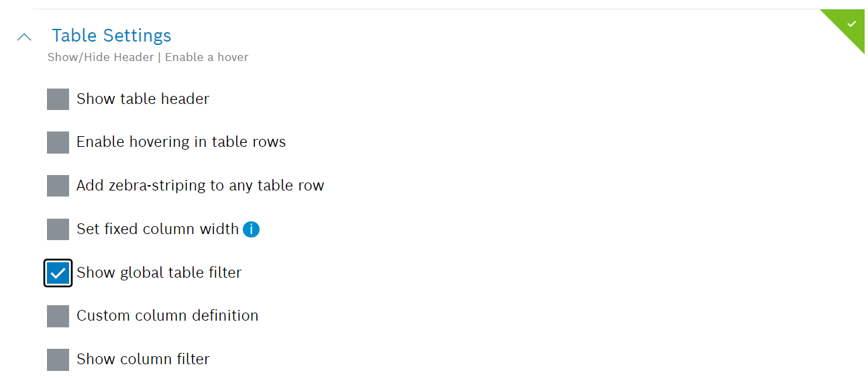The width and height of the screenshot is (868, 381).
Task: Check the Show column filter checkbox
Action: 58,360
